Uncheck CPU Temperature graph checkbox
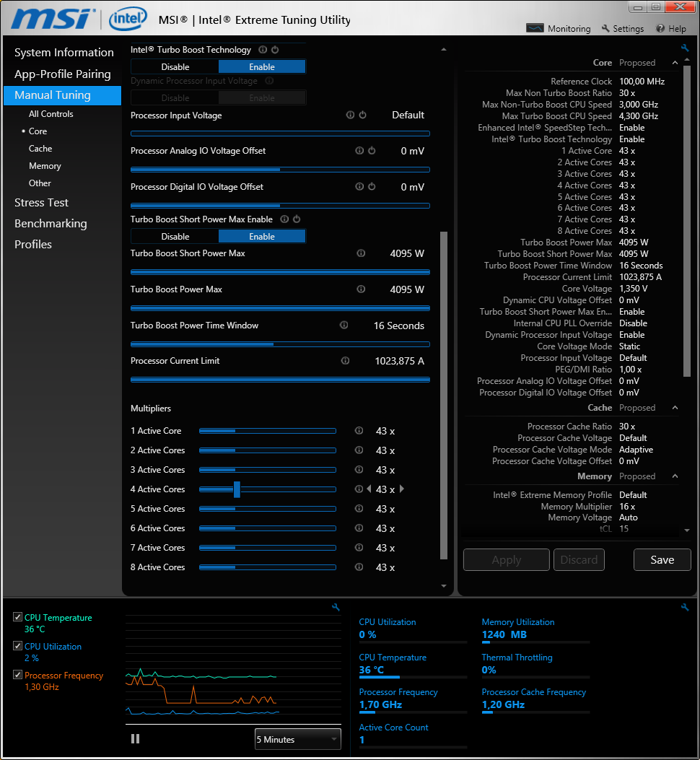Image resolution: width=700 pixels, height=760 pixels. click(x=17, y=617)
